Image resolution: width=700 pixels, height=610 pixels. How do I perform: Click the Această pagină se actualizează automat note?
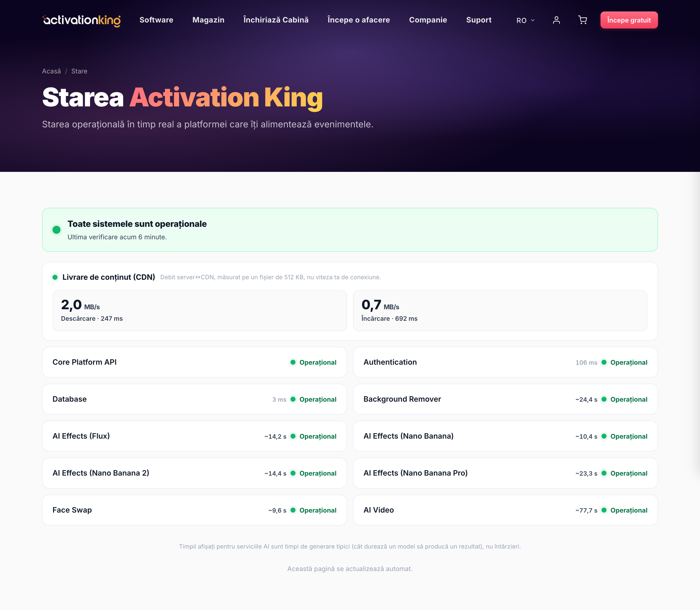tap(350, 569)
